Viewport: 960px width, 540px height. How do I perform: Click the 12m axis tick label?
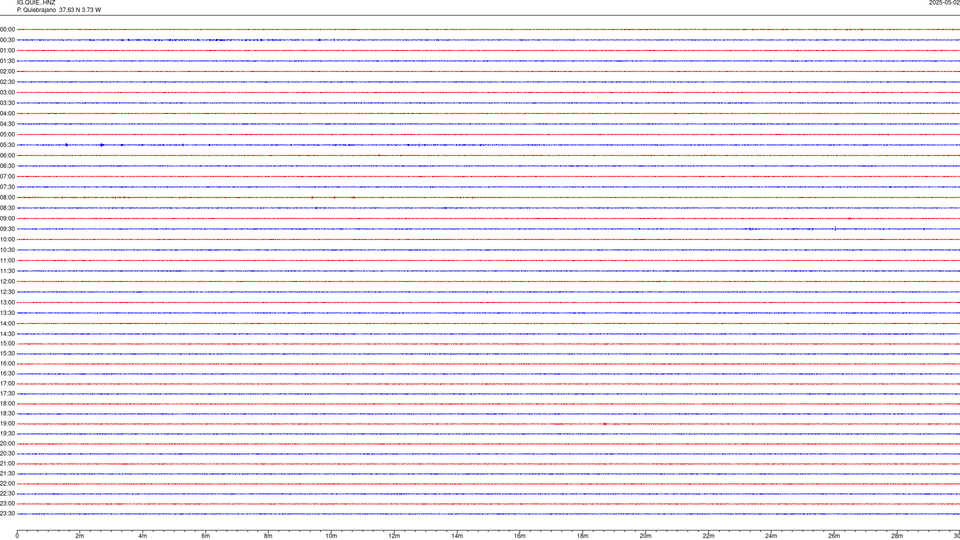[394, 536]
